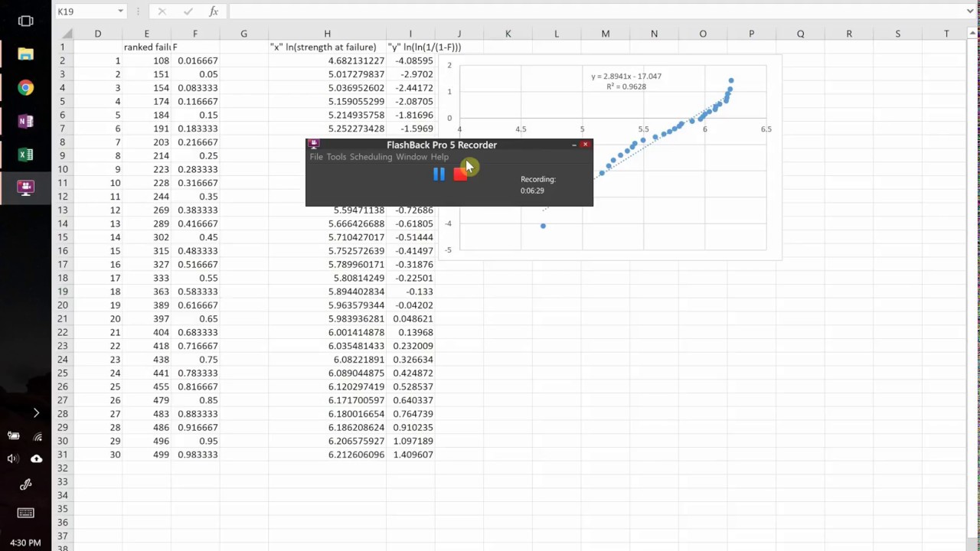Click the Insert Function fx icon
980x551 pixels.
tap(214, 11)
